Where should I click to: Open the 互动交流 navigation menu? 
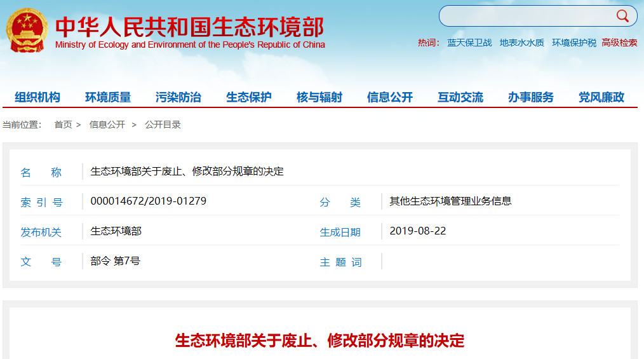460,97
